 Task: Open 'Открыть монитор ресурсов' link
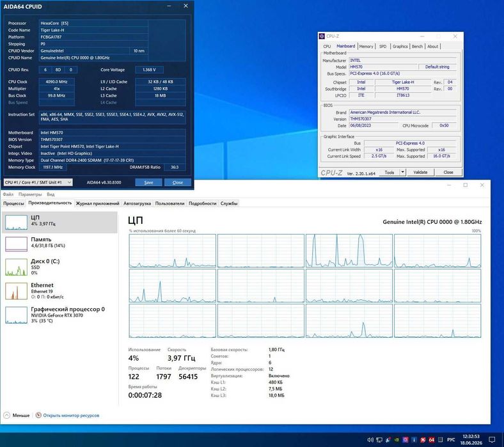[71, 415]
